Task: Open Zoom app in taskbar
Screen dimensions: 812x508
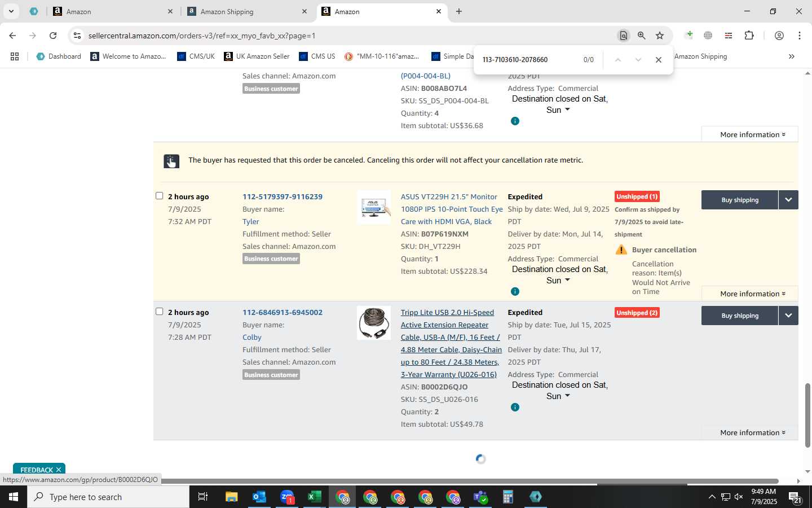Action: pyautogui.click(x=287, y=497)
